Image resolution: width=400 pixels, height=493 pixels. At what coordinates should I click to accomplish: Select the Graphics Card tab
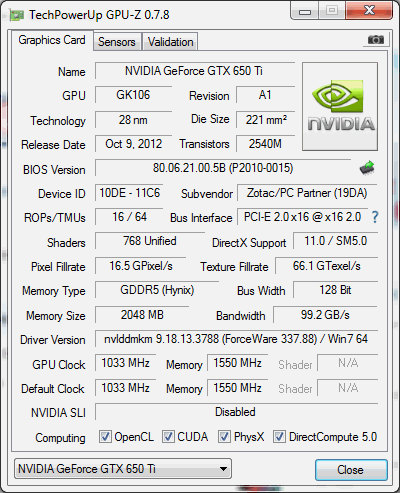[52, 40]
